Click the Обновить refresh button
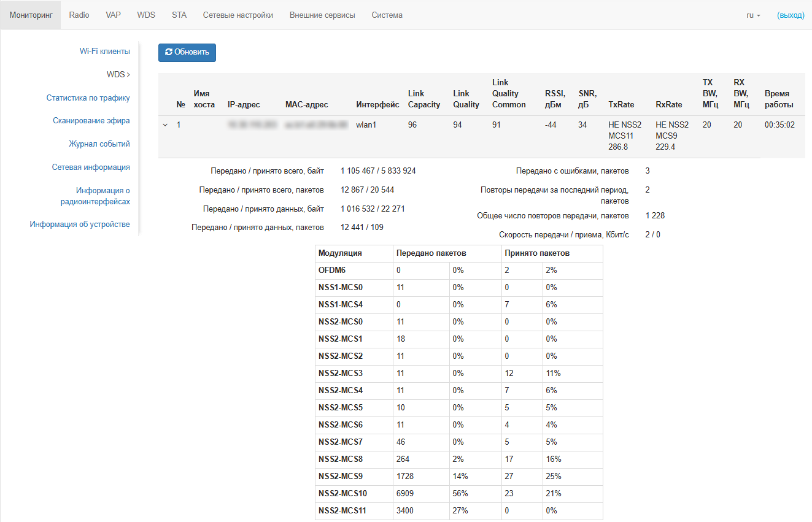 pyautogui.click(x=187, y=52)
